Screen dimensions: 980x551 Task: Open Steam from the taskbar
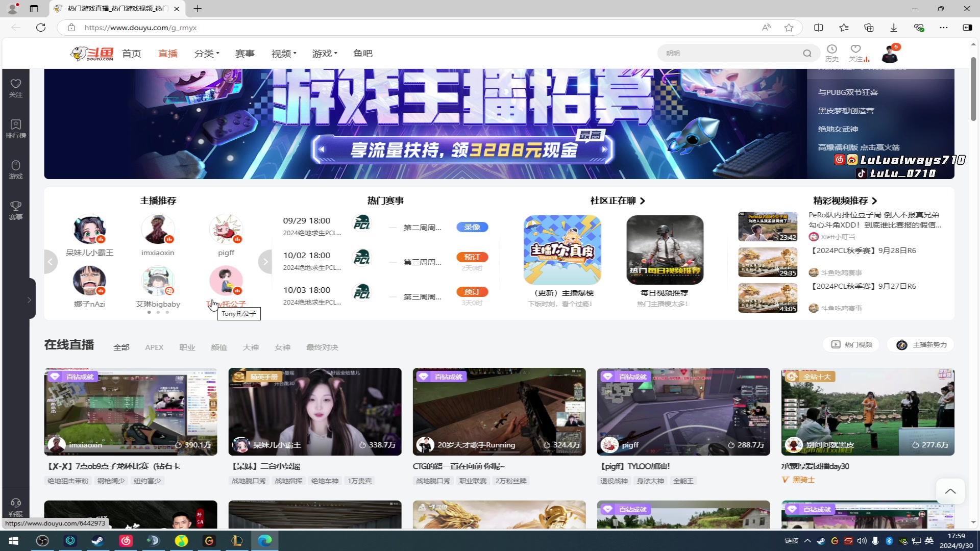tap(97, 541)
